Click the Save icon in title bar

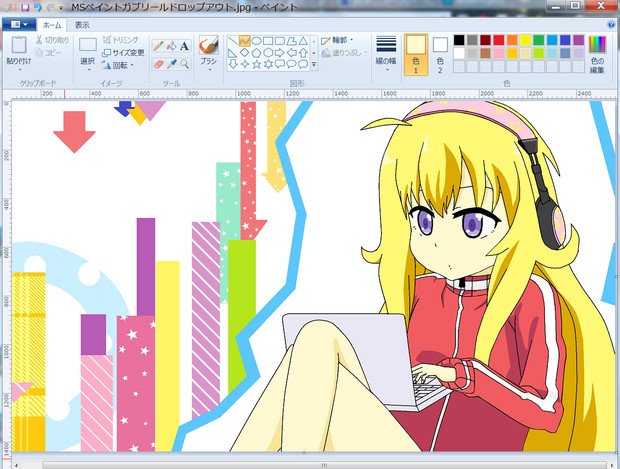tap(25, 7)
